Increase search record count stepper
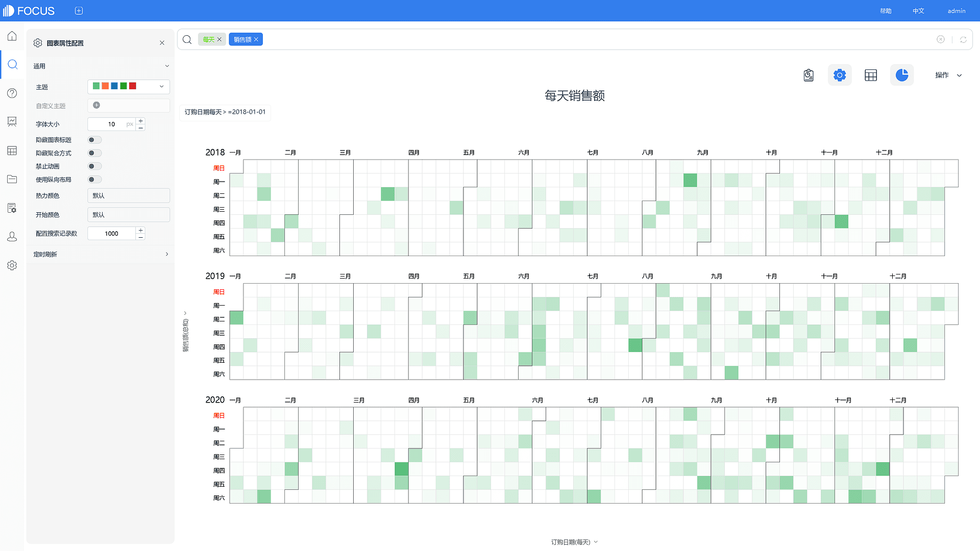Screen dimensions: 980x551 pyautogui.click(x=141, y=230)
